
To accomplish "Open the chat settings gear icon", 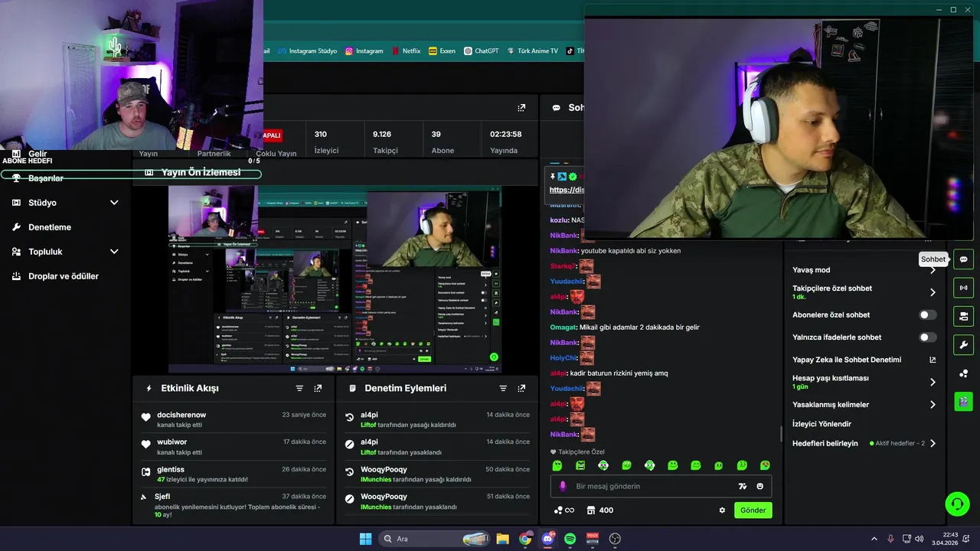I will 722,510.
